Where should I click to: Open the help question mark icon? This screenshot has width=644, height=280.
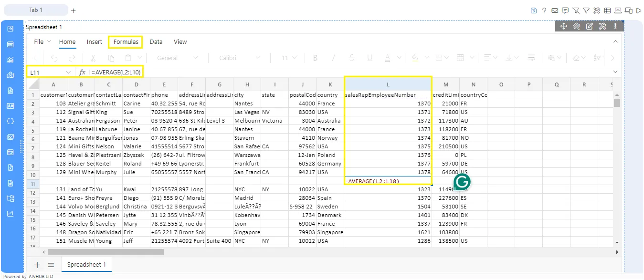pos(544,10)
